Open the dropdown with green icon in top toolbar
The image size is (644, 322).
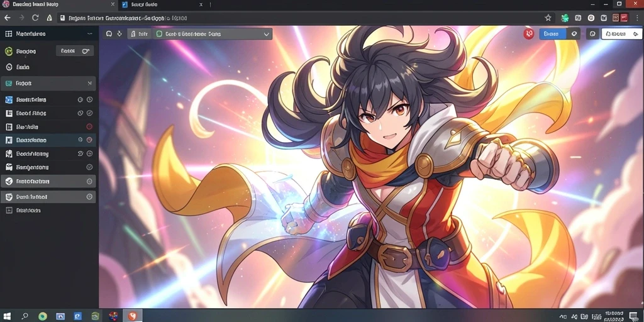[213, 34]
